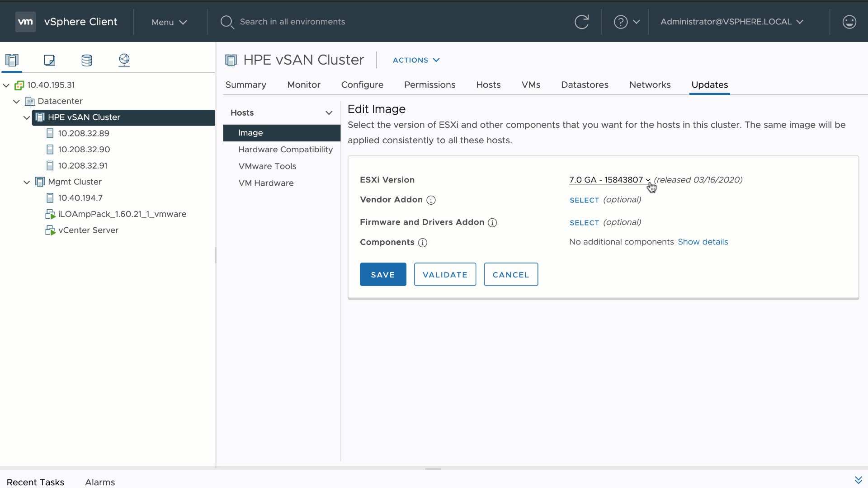Collapse the HPE vSAN Cluster tree node
Screen dimensions: 868x488
click(x=27, y=117)
